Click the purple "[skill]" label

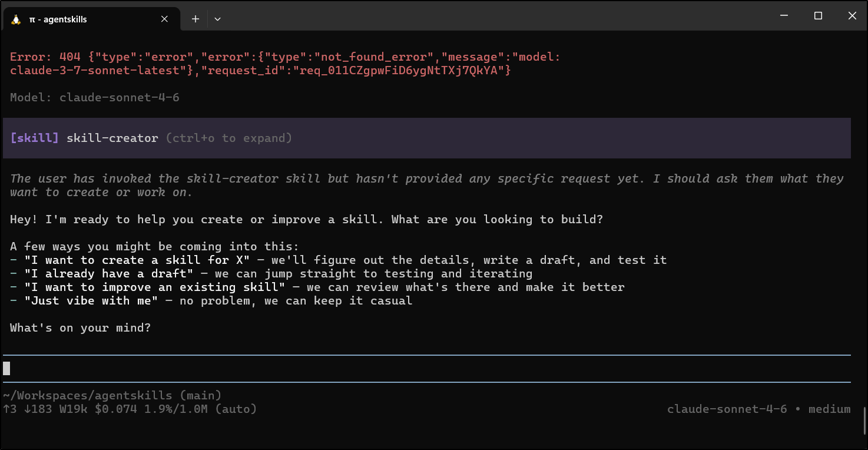[34, 138]
